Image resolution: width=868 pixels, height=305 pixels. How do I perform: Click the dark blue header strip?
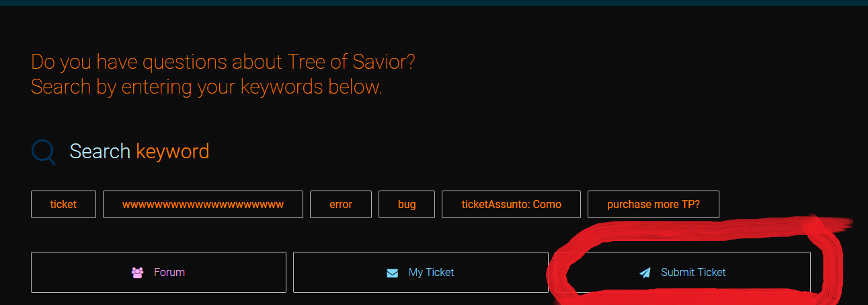tap(434, 3)
